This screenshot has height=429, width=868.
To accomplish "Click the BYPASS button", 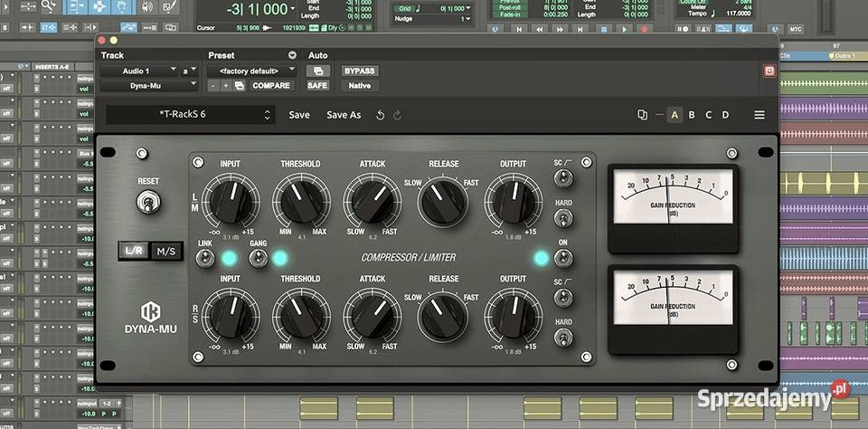I will [x=359, y=71].
